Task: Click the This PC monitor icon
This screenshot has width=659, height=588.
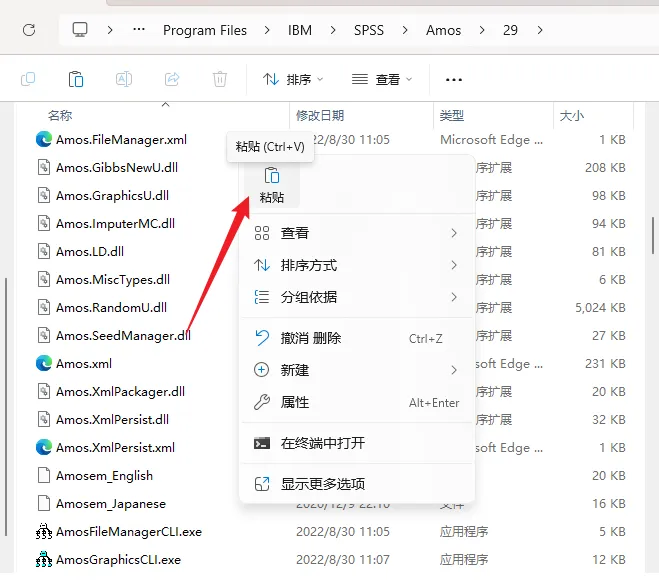Action: 80,30
